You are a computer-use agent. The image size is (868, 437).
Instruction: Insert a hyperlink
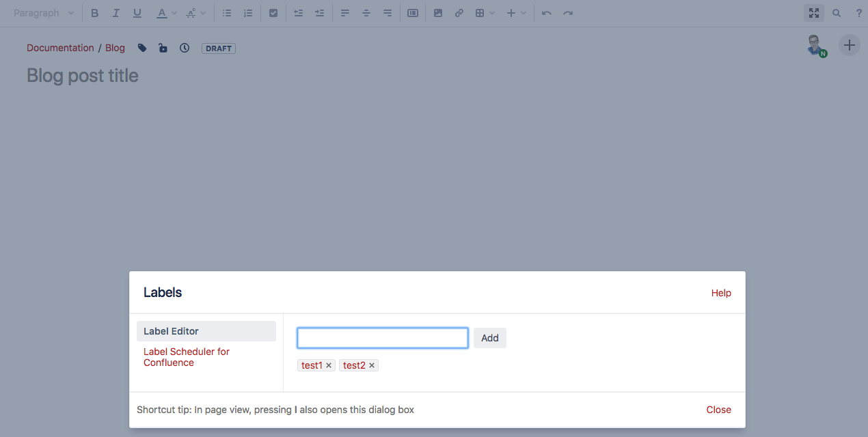[459, 12]
